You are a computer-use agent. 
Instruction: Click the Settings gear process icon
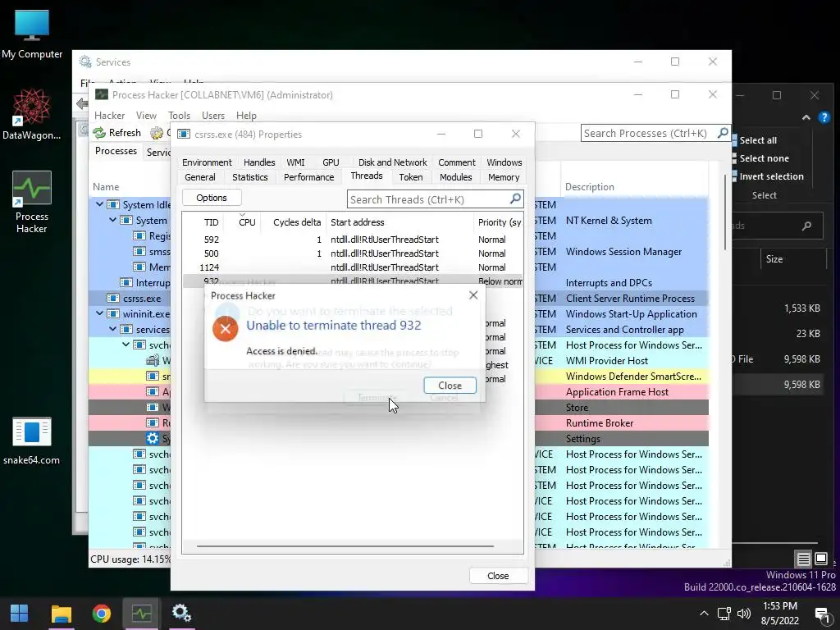tap(153, 438)
